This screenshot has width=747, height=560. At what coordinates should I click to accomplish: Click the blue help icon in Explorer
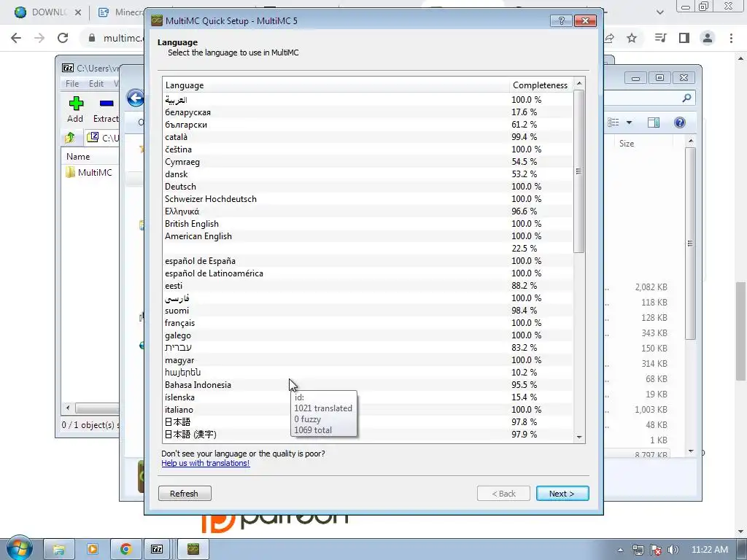point(680,122)
